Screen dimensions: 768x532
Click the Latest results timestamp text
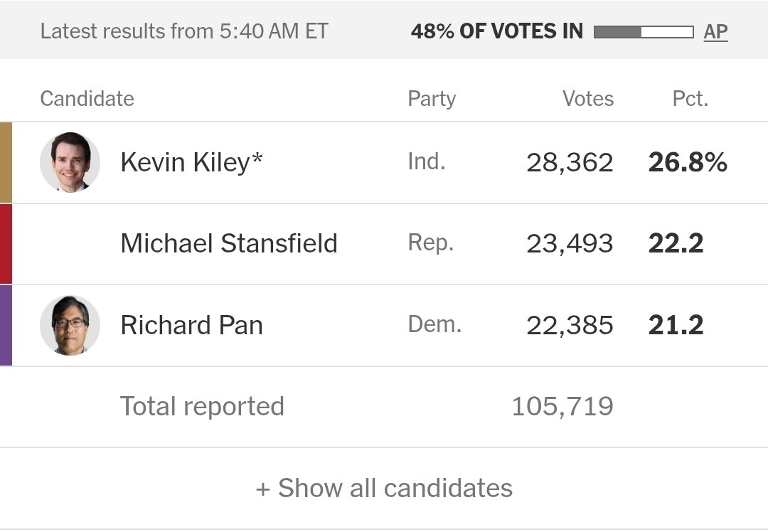(184, 31)
